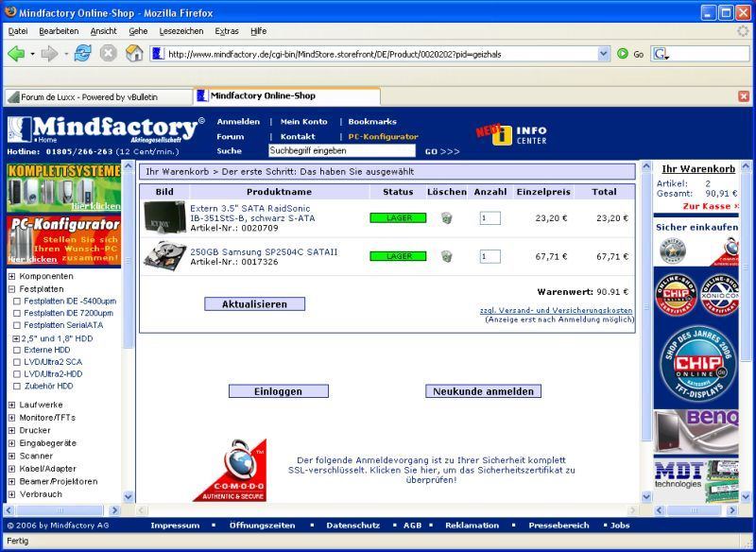Click the PC-Konfigurator header link
This screenshot has width=756, height=552.
[x=384, y=136]
